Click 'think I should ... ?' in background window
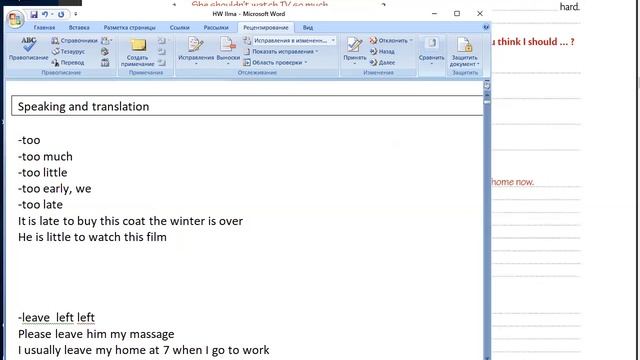Image resolution: width=640 pixels, height=360 pixels. point(536,42)
